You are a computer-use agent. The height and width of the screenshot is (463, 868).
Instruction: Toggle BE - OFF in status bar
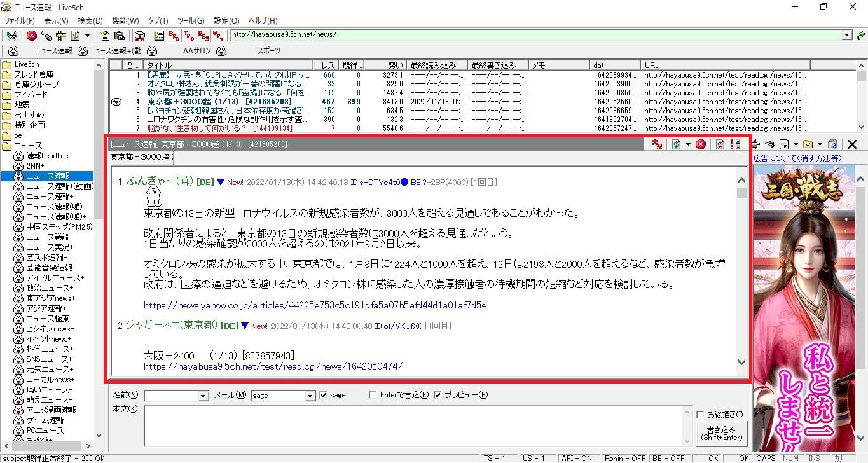click(668, 458)
